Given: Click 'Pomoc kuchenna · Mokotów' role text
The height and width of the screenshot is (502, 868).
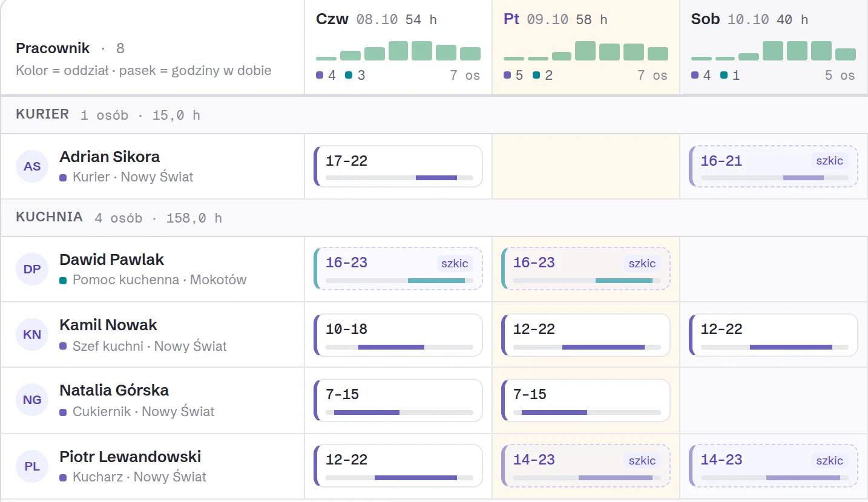Looking at the screenshot, I should point(160,280).
